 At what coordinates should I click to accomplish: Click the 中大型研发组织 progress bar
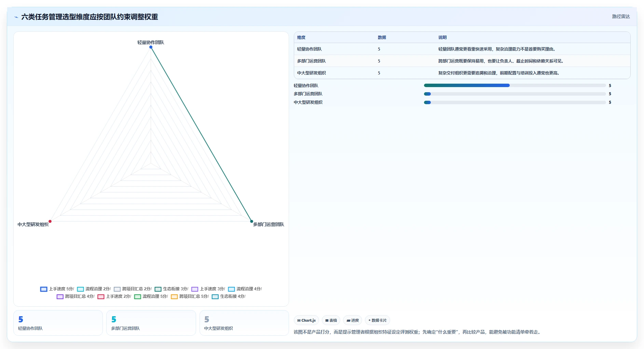pos(515,102)
